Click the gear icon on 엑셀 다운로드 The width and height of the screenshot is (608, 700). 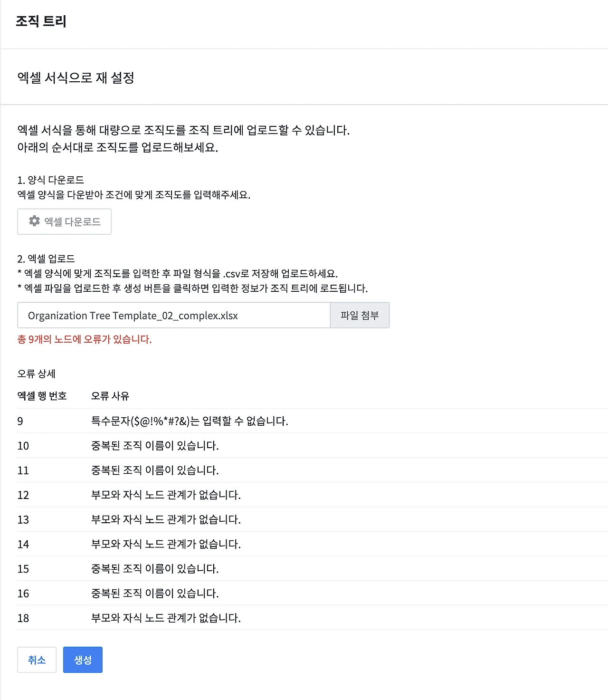(34, 221)
